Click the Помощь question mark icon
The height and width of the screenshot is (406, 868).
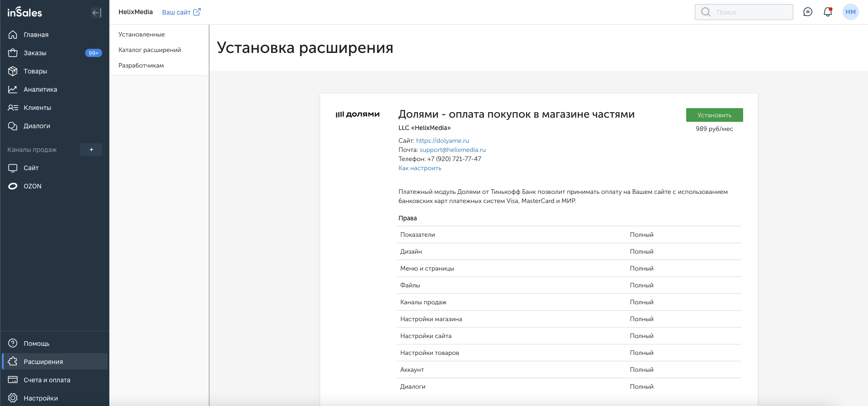point(13,344)
